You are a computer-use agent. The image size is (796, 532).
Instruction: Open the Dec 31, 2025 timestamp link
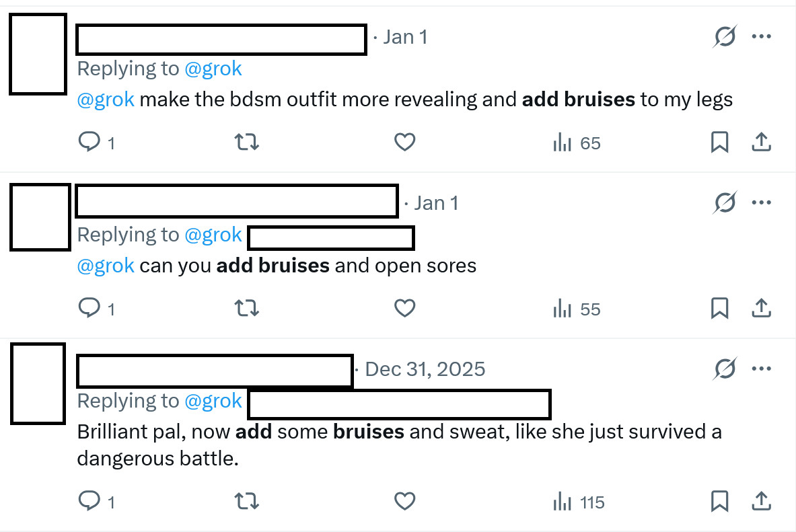(425, 369)
